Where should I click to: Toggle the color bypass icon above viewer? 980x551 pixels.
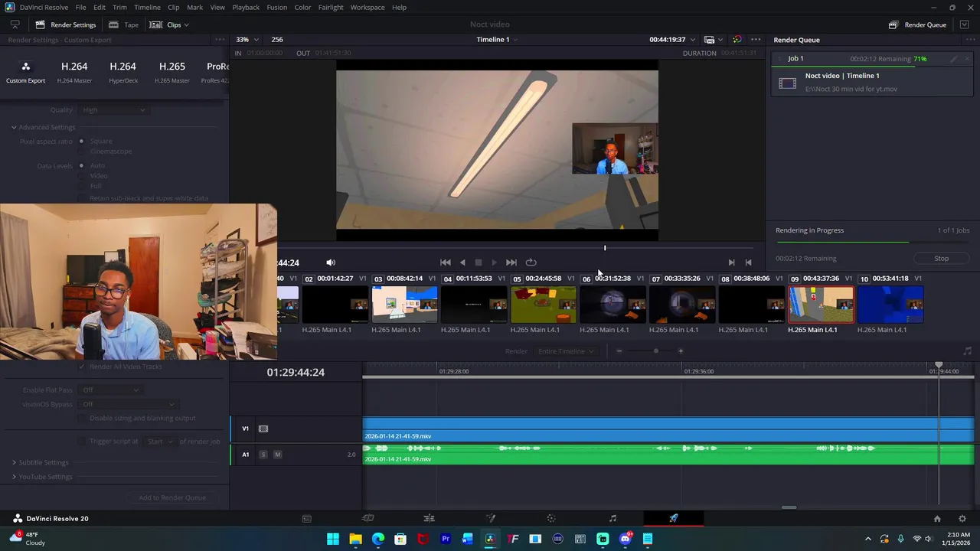point(737,40)
